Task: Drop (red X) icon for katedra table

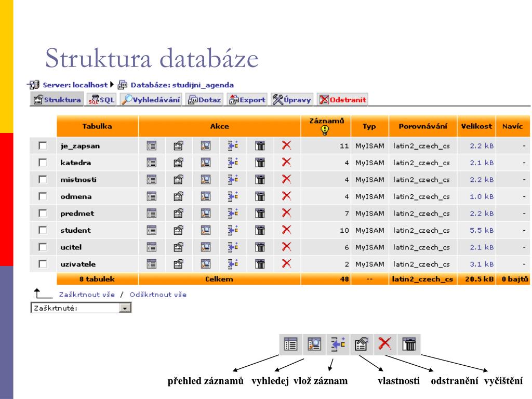Action: coord(287,162)
